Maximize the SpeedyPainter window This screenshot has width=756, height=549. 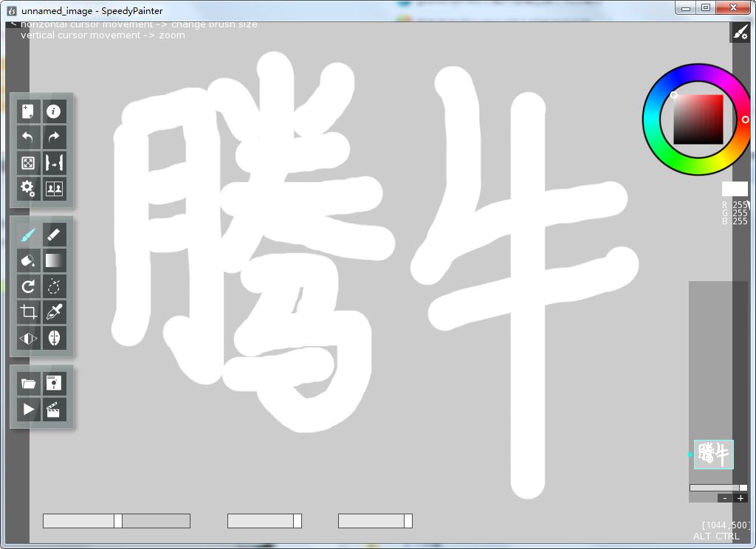[706, 8]
